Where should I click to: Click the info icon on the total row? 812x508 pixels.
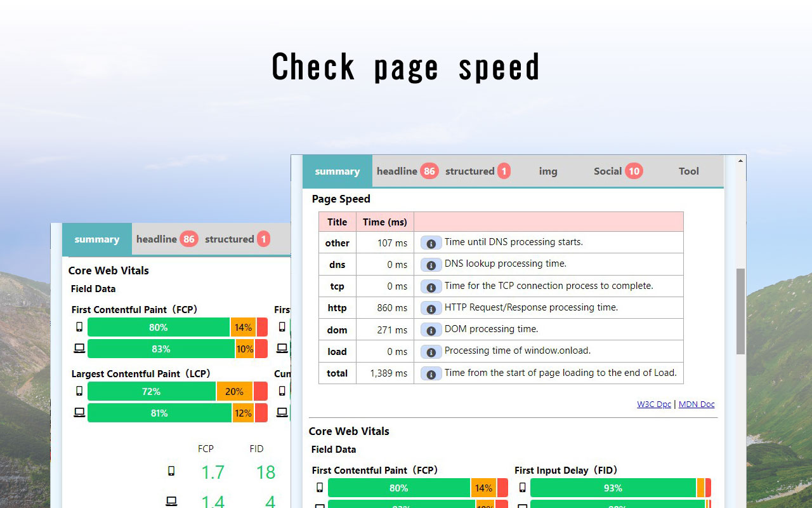coord(431,373)
